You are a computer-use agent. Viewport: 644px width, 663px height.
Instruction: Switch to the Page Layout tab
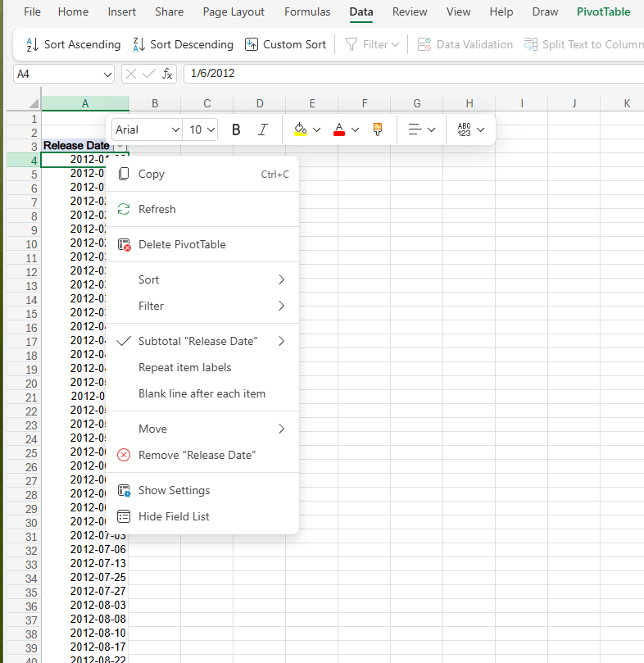[234, 11]
